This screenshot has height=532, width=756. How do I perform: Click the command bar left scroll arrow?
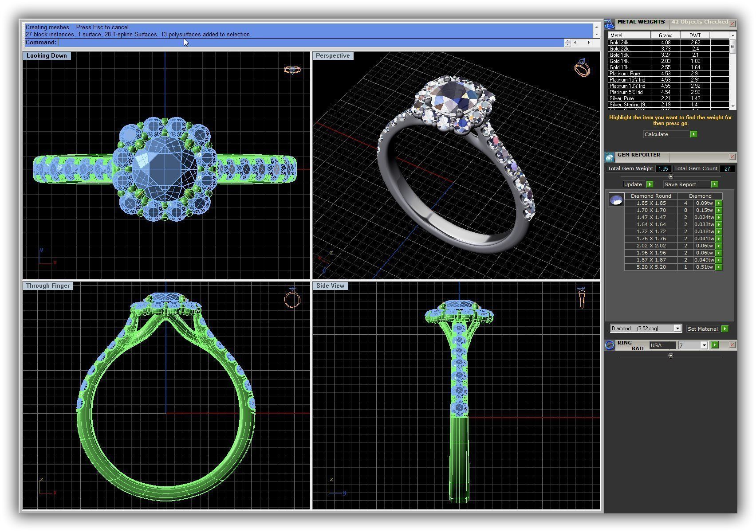[575, 43]
